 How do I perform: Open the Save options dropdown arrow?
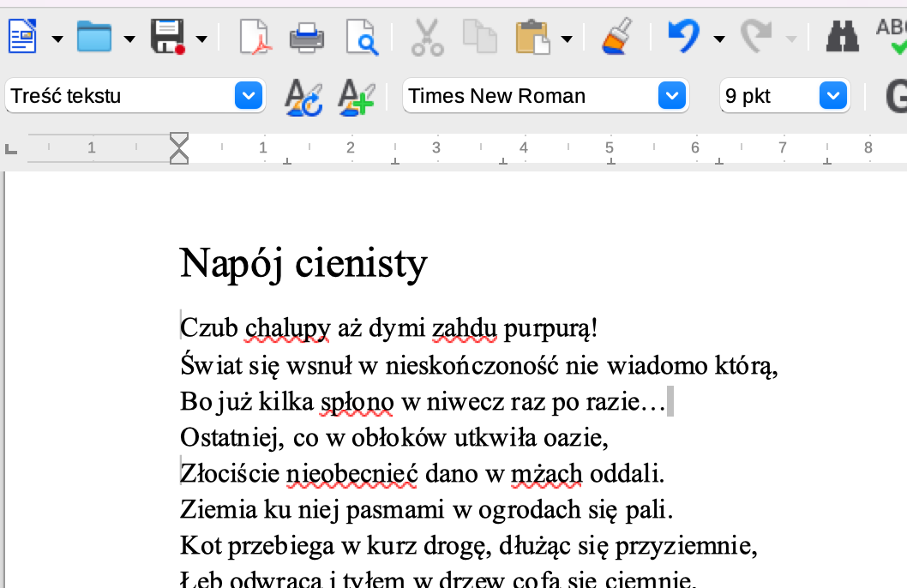(x=201, y=39)
